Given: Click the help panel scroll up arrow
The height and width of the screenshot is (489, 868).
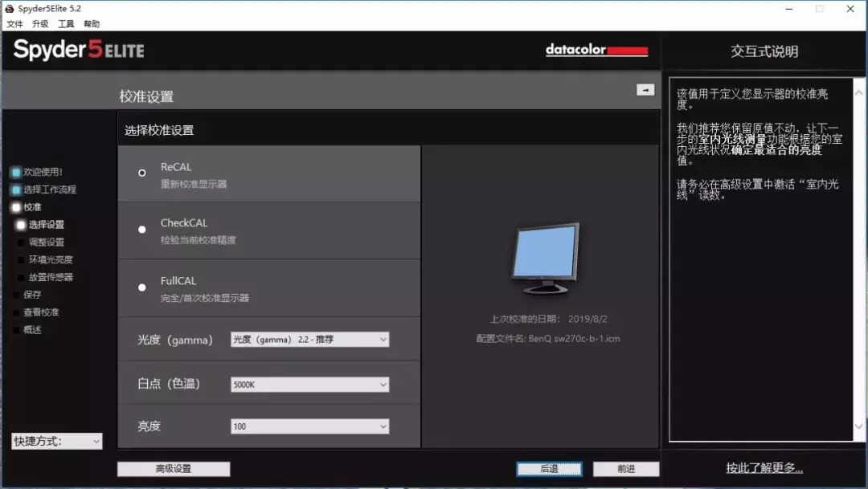Looking at the screenshot, I should pos(859,93).
